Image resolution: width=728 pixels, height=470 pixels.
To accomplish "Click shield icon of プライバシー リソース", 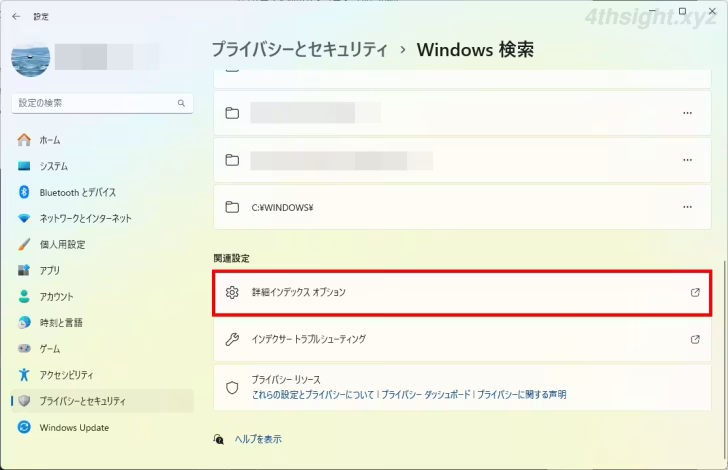I will pos(232,388).
